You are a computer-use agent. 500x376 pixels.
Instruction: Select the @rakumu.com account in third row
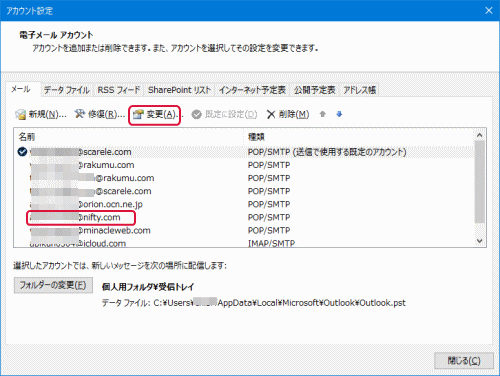pyautogui.click(x=243, y=178)
